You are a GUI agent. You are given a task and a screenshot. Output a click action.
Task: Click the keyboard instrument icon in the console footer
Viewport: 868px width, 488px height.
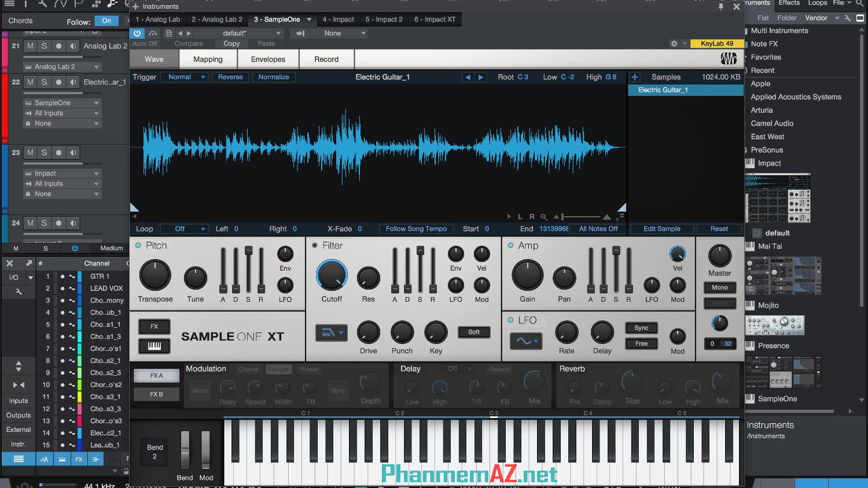coord(62,459)
